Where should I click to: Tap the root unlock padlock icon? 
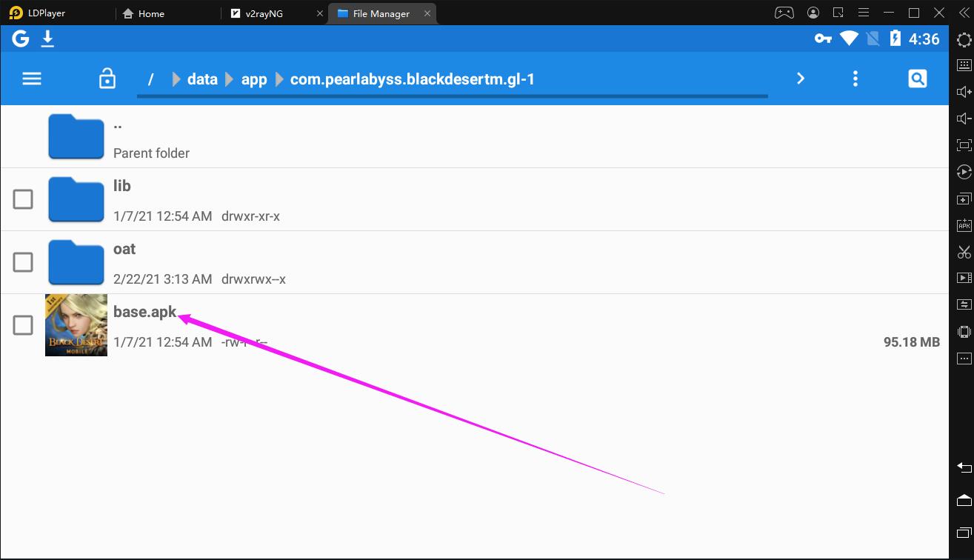(107, 78)
